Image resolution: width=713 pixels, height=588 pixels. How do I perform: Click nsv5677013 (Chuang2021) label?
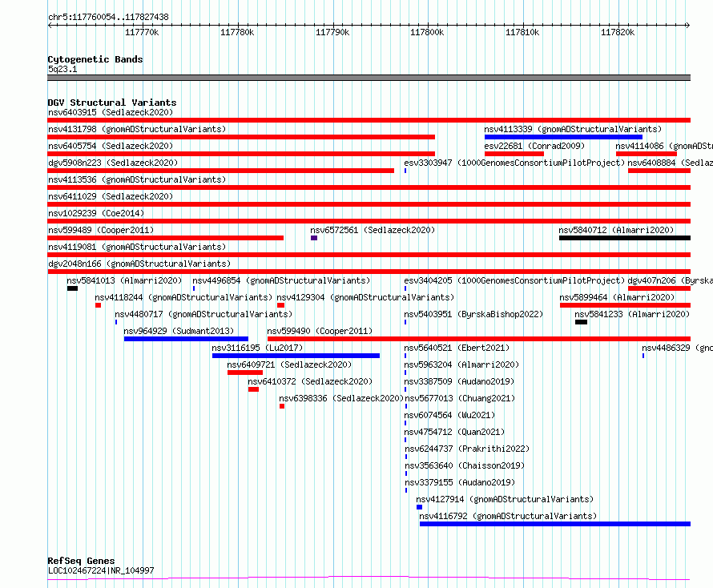click(x=460, y=398)
